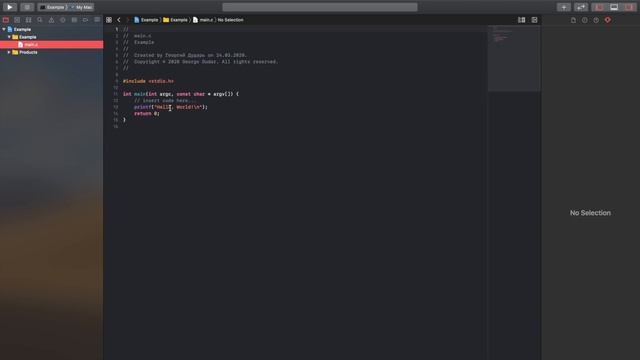Show the Symbol navigator
Screen dimensions: 640x360
coord(29,20)
